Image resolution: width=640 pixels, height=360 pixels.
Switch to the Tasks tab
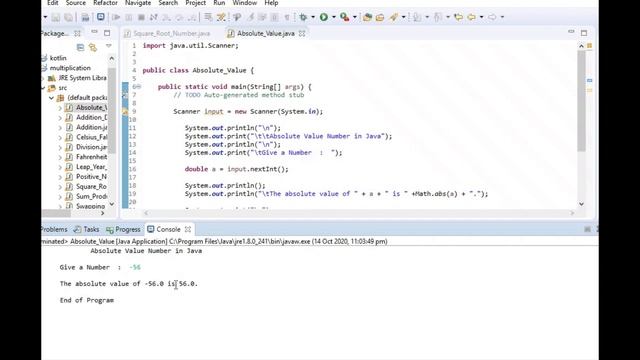[87, 229]
